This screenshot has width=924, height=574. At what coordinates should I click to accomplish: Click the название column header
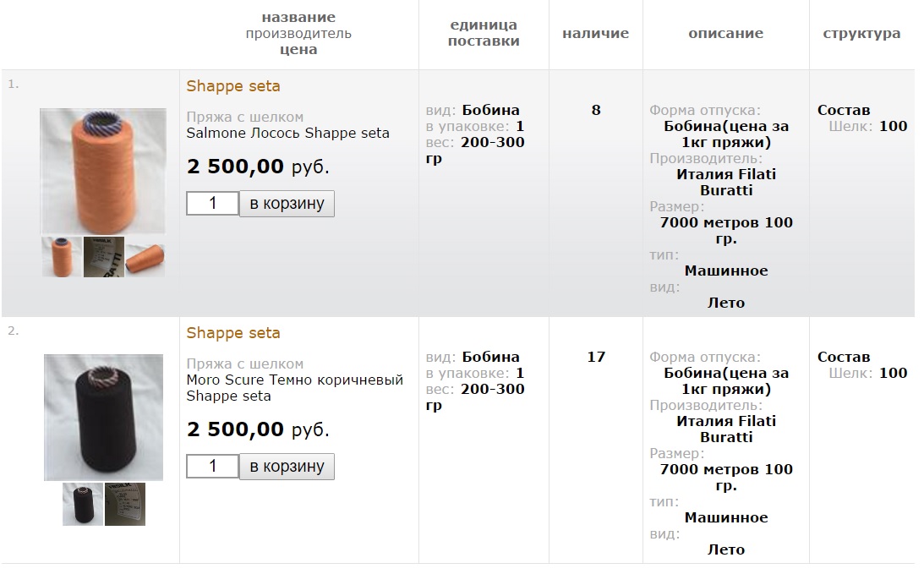[x=298, y=18]
